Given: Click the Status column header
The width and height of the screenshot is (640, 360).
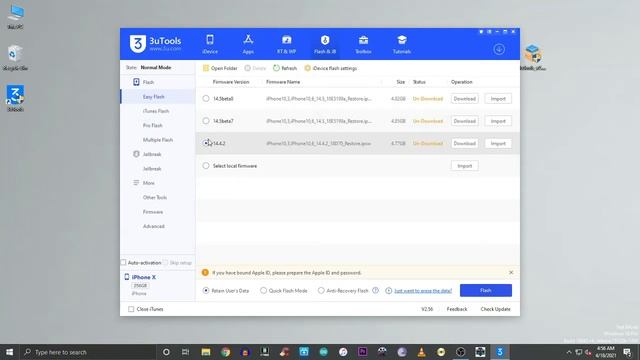Looking at the screenshot, I should point(419,82).
